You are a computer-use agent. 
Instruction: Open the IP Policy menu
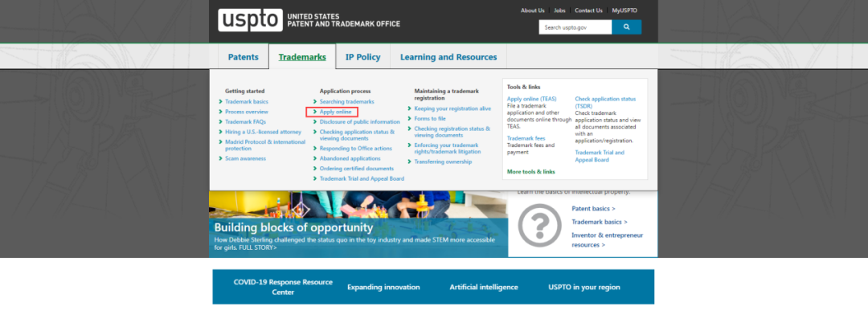[362, 57]
